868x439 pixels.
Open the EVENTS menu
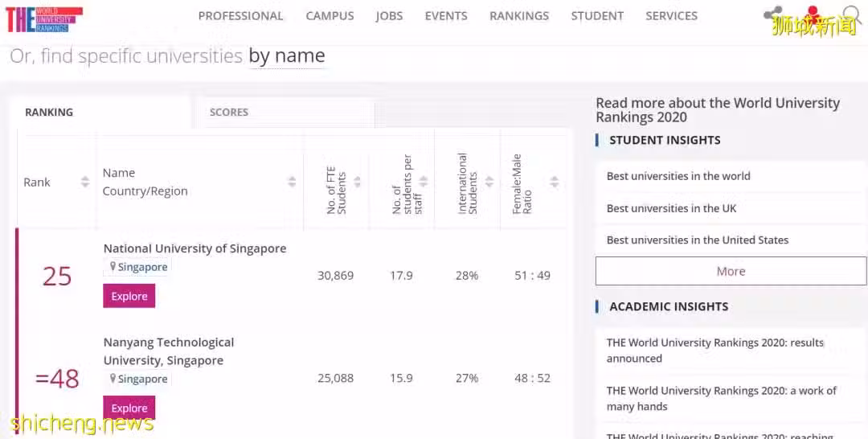pos(446,16)
